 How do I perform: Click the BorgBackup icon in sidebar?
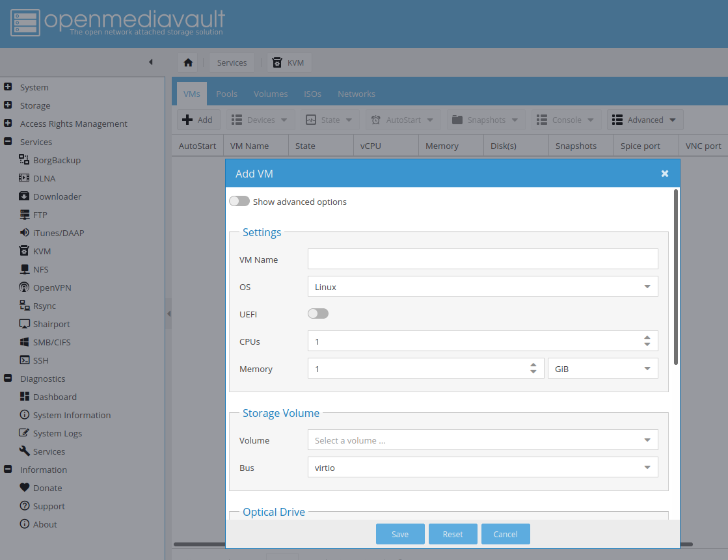click(x=24, y=160)
